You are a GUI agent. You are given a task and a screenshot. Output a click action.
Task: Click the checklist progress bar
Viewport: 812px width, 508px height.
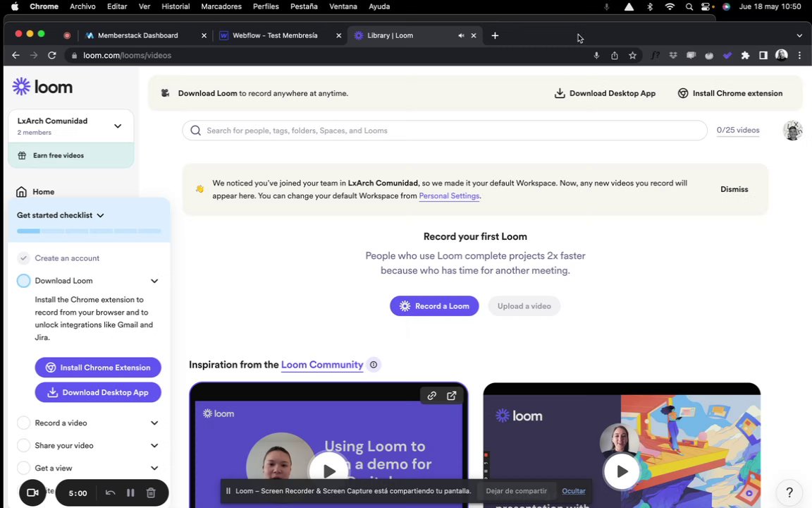tap(89, 231)
